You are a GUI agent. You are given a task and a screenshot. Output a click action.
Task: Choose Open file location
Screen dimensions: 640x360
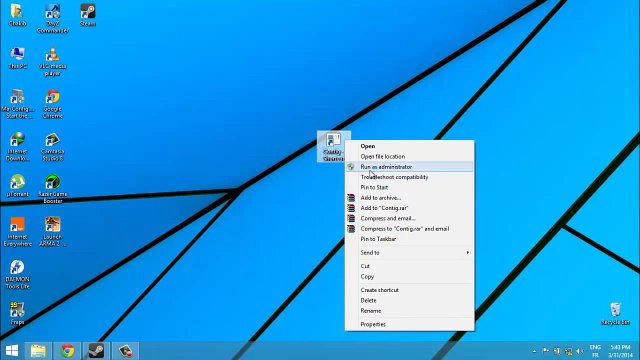409,156
